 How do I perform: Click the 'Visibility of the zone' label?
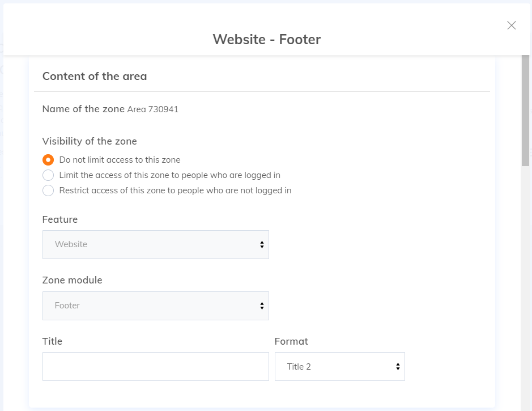(x=89, y=141)
